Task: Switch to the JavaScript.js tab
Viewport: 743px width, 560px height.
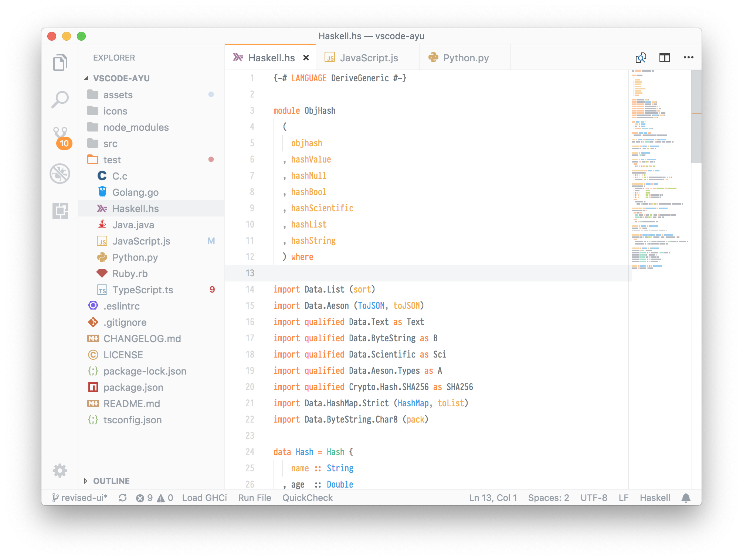Action: click(368, 58)
